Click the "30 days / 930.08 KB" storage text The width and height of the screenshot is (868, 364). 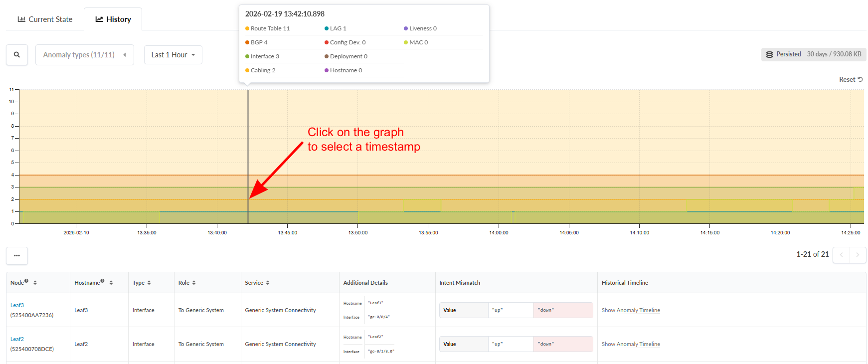coord(834,54)
